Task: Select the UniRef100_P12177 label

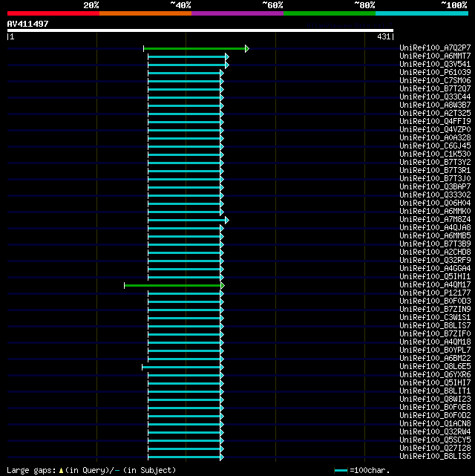Action: pos(435,293)
